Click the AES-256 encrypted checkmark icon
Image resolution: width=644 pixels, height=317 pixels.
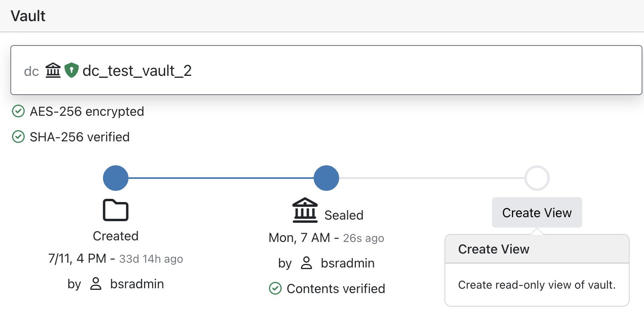(x=18, y=111)
